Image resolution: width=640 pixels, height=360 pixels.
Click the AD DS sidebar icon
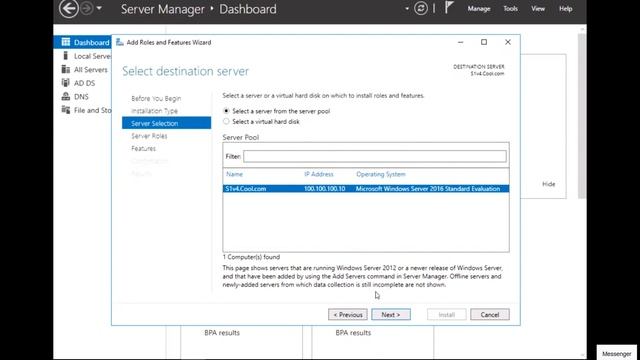(x=65, y=83)
